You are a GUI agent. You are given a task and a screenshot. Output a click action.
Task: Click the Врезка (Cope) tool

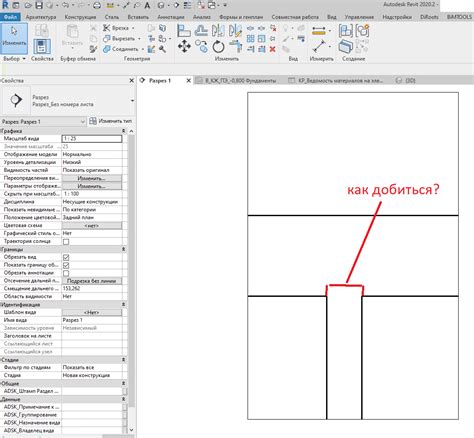pyautogui.click(x=116, y=28)
